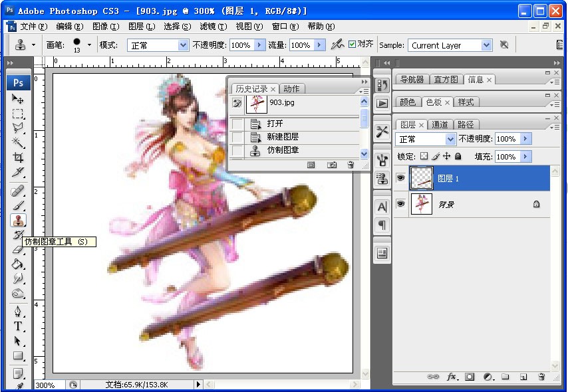Toggle the airbrush icon in options bar
568x392 pixels.
(337, 45)
